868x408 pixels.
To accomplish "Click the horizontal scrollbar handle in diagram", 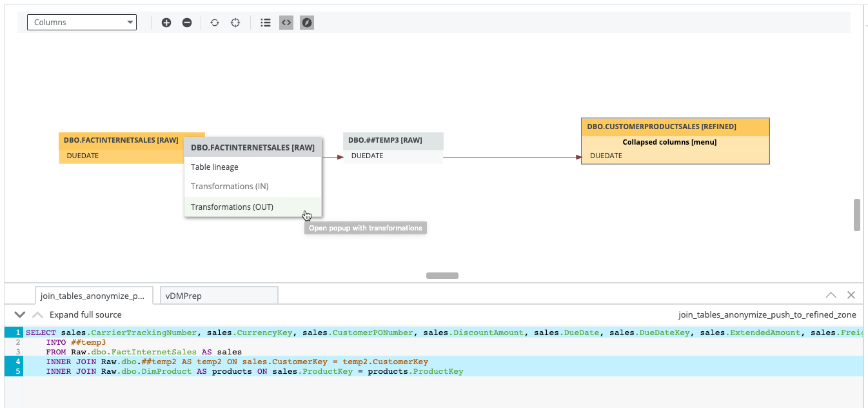I will [x=442, y=276].
